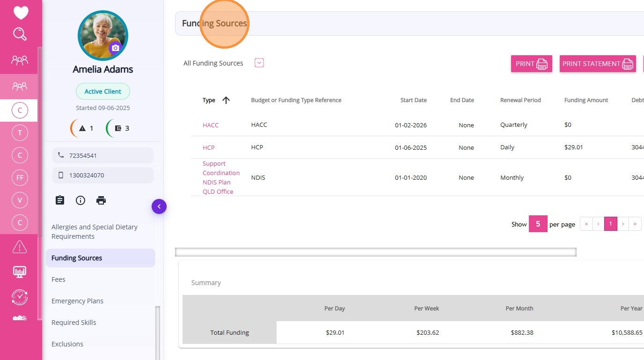Open the monitor chart dashboard icon

pos(20,272)
